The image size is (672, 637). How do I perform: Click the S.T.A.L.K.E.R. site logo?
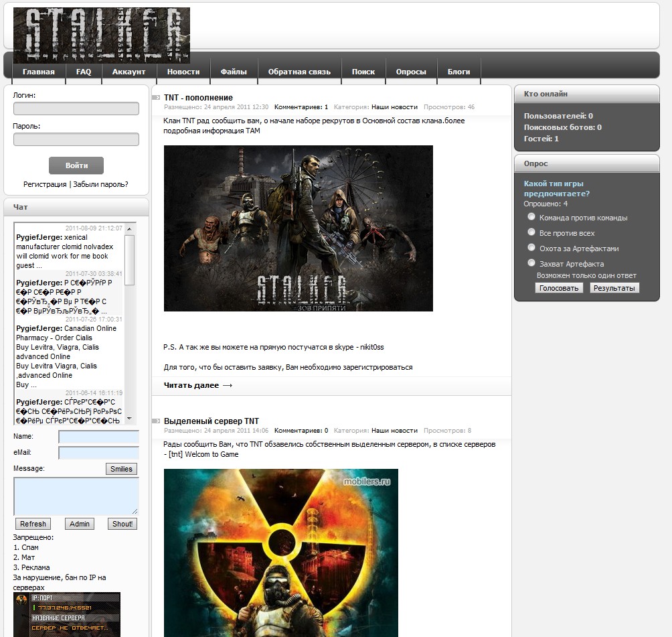(x=102, y=36)
